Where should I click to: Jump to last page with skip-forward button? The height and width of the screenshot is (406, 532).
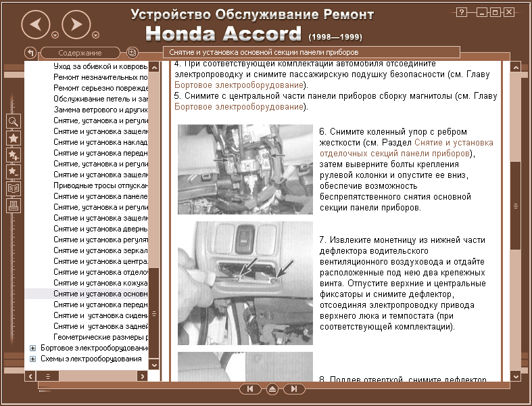(x=293, y=389)
